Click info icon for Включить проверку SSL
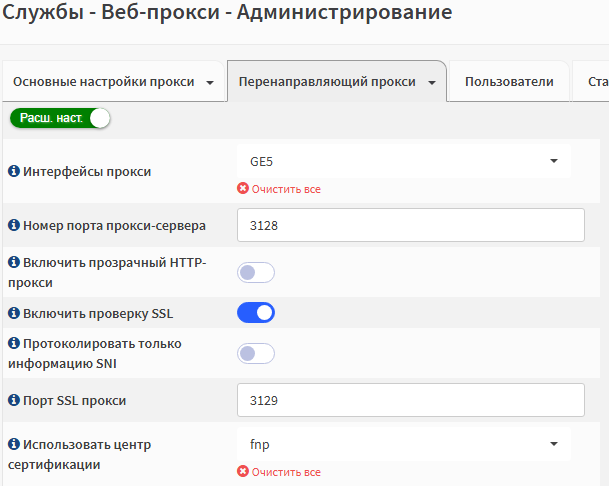Screen dimensions: 609x486 [14, 313]
